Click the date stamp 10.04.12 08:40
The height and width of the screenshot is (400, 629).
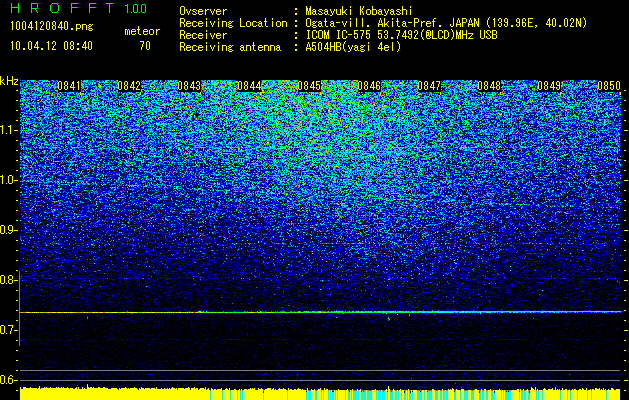tap(51, 46)
